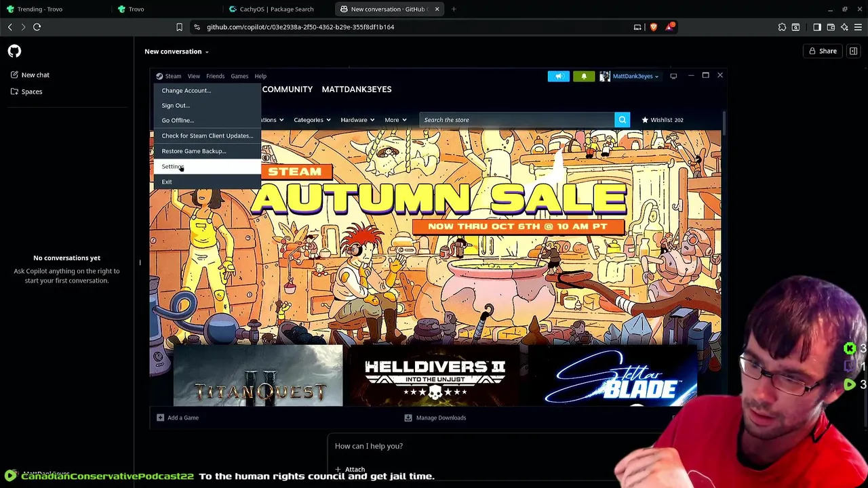Click Add a Game in Steam footer
Screen dimensions: 868x488
pos(178,418)
